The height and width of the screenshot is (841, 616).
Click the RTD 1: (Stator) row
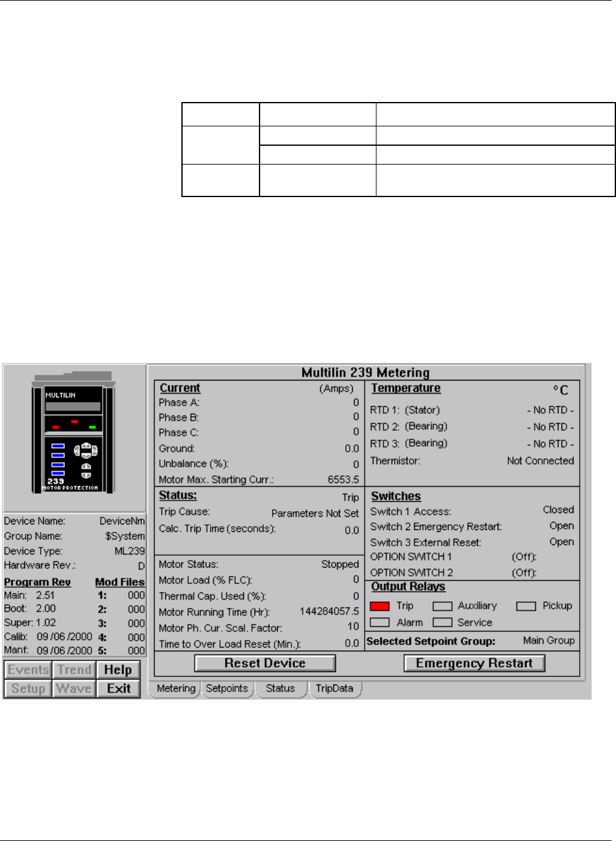(472, 410)
